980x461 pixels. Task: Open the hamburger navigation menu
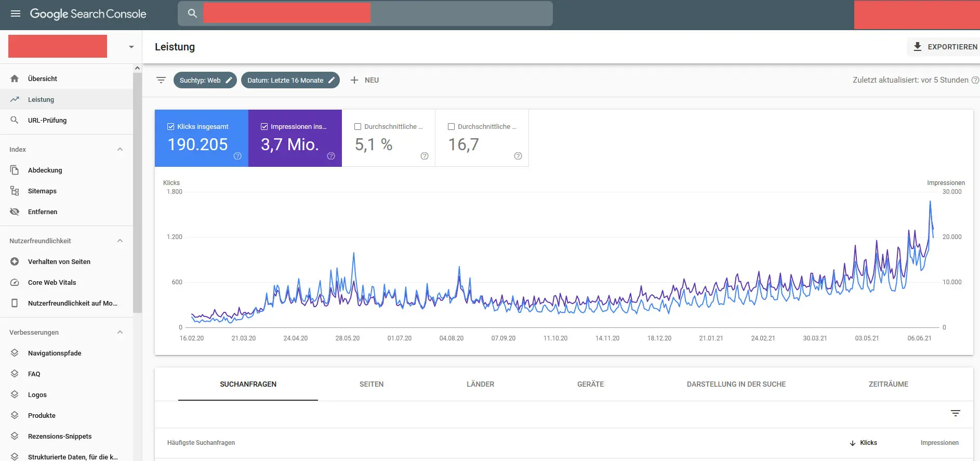coord(16,14)
